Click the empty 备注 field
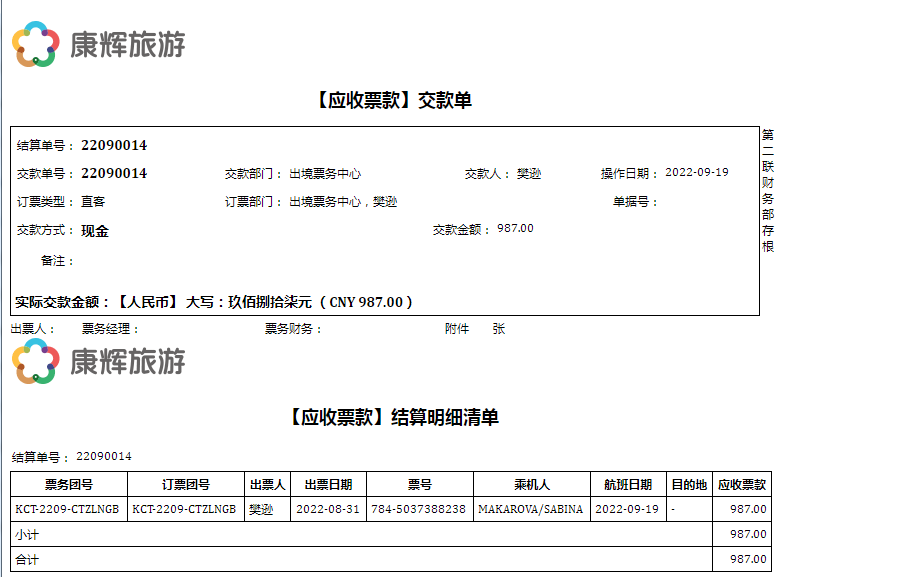The image size is (903, 577). coord(200,260)
